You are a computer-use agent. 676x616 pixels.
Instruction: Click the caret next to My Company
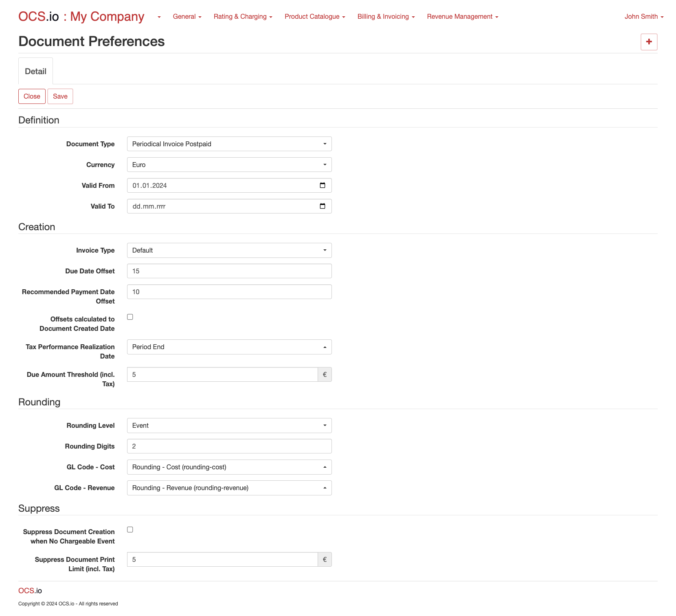pyautogui.click(x=159, y=17)
